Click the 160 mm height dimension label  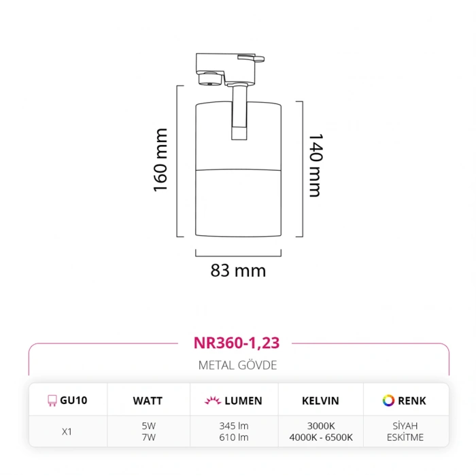(160, 160)
